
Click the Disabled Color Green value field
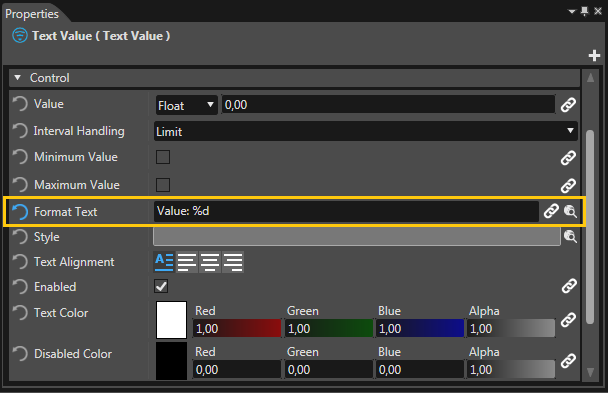[x=329, y=369]
